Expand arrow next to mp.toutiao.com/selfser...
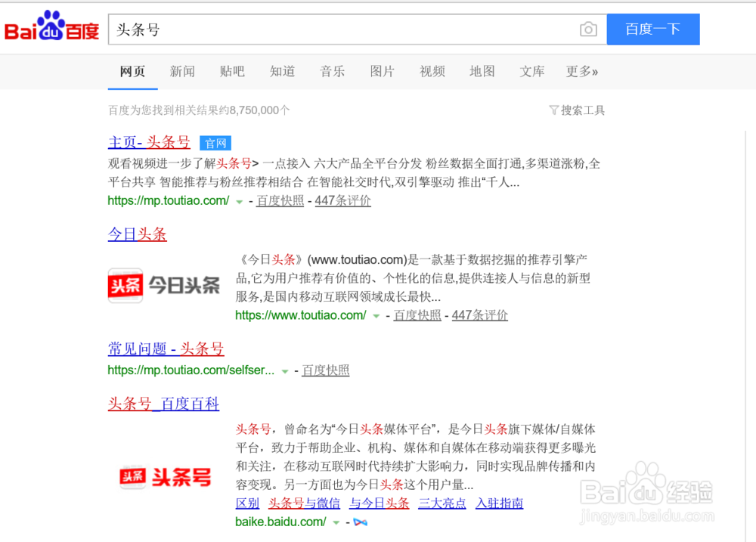Screen dimensions: 756x542 [285, 371]
